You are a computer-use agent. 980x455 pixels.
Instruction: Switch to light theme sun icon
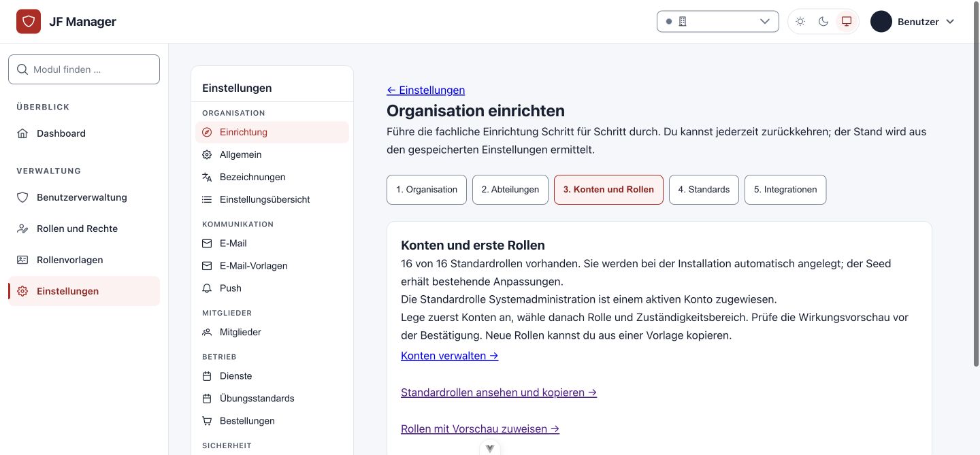click(800, 22)
